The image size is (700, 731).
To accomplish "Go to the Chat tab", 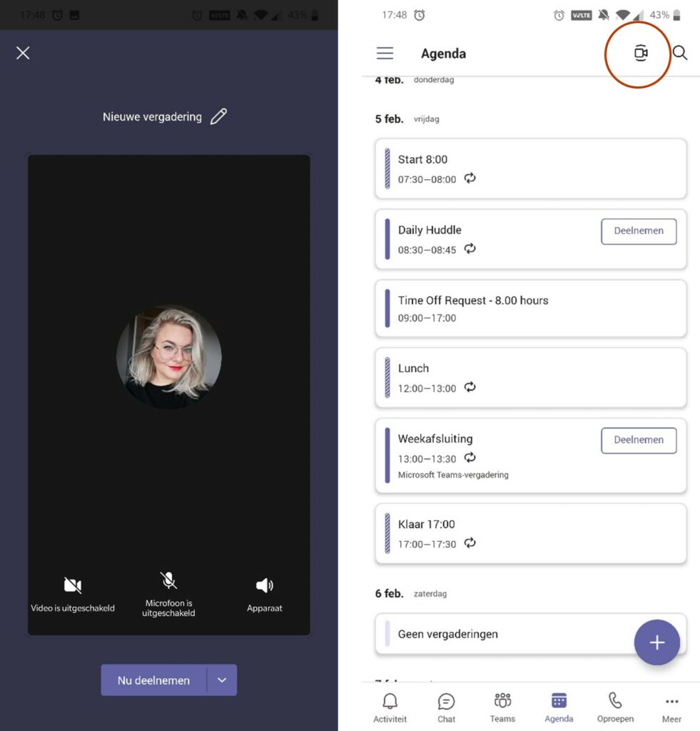I will click(446, 707).
